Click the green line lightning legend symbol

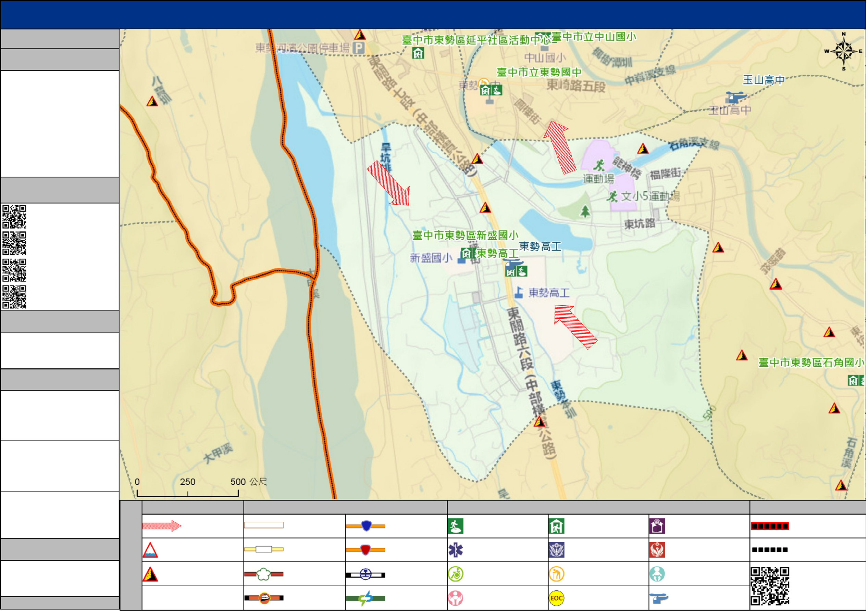click(365, 599)
